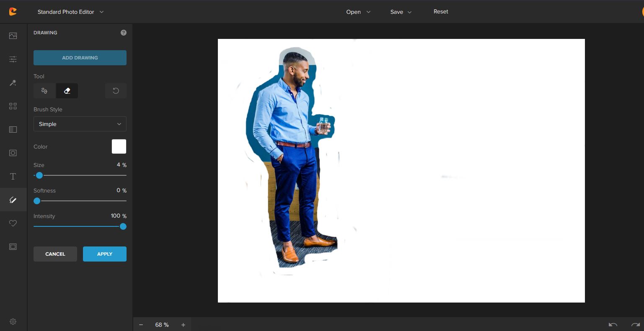
Task: Click the undo arrow at bottom right
Action: pos(613,325)
